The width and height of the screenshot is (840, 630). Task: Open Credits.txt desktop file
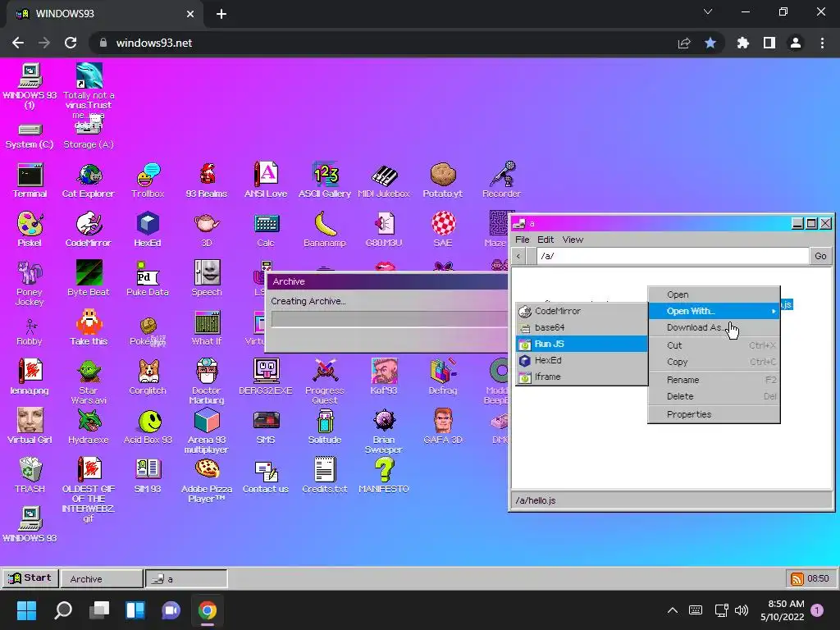[x=325, y=476]
